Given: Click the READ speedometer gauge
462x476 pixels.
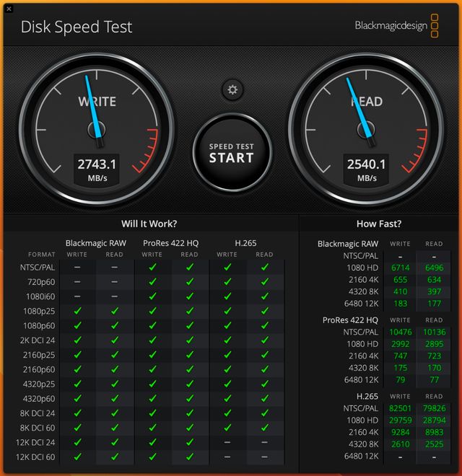Looking at the screenshot, I should pos(367,128).
